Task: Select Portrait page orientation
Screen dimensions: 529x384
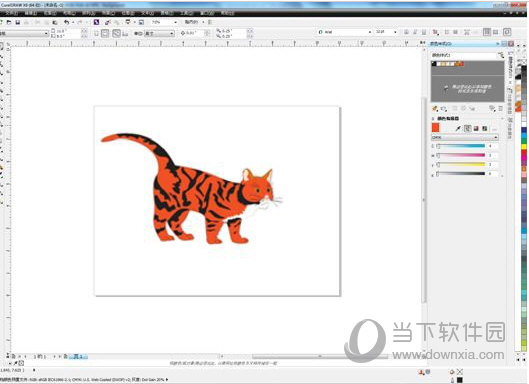Action: [96, 33]
